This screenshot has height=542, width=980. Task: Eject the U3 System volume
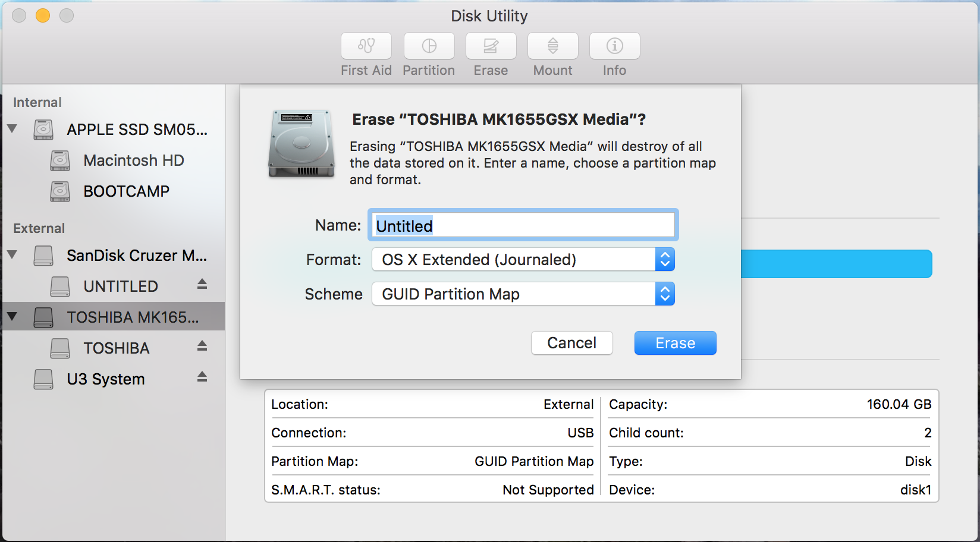coord(202,377)
